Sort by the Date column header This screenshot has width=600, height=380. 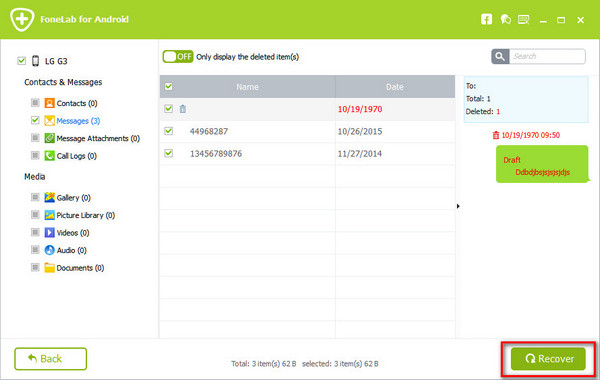point(395,87)
